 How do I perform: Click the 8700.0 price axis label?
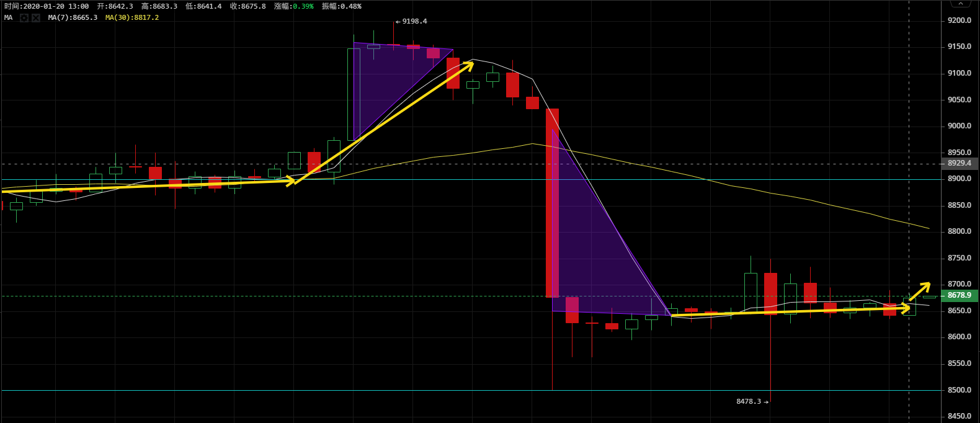(x=960, y=284)
